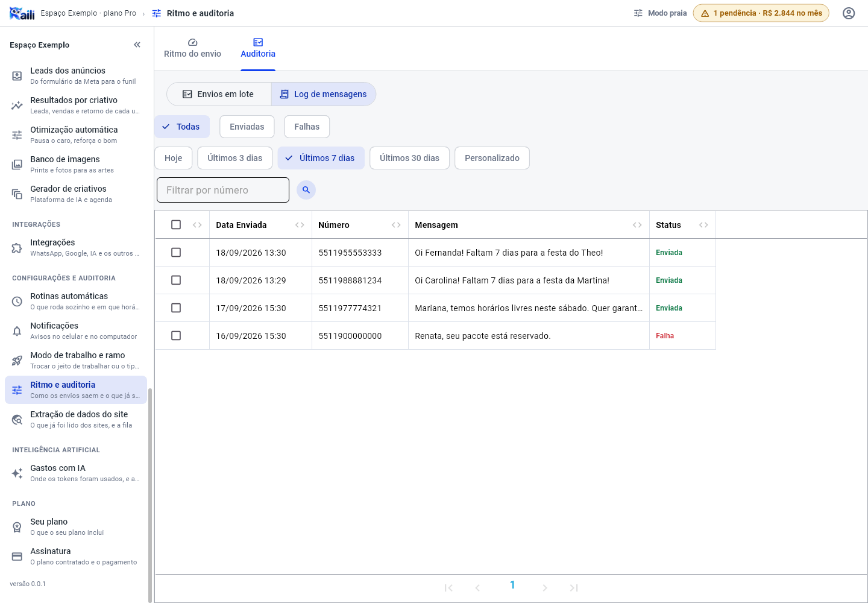Select the Últimos 3 dias period chip
The image size is (868, 603).
pos(235,158)
